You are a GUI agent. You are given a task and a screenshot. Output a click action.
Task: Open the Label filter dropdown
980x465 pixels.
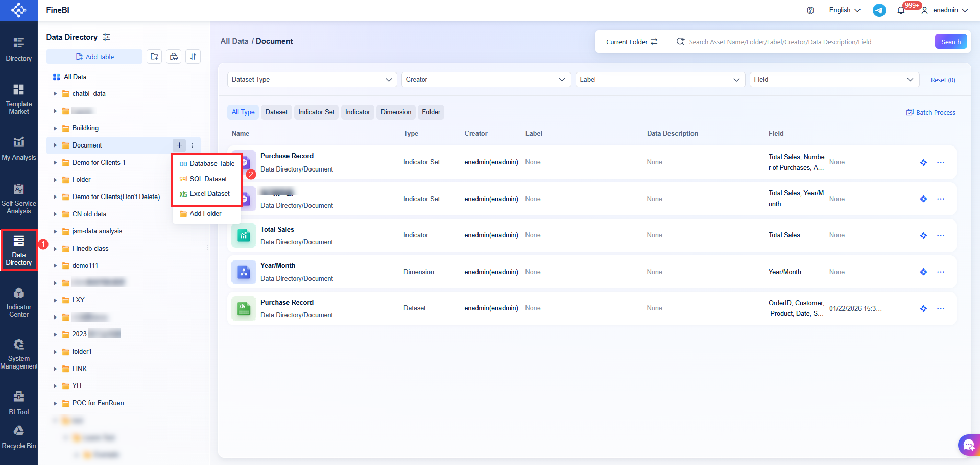pos(660,80)
